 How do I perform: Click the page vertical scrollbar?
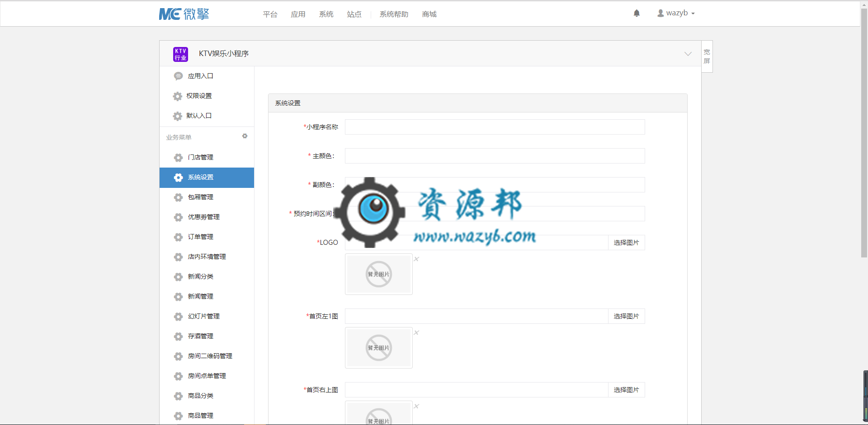864,133
